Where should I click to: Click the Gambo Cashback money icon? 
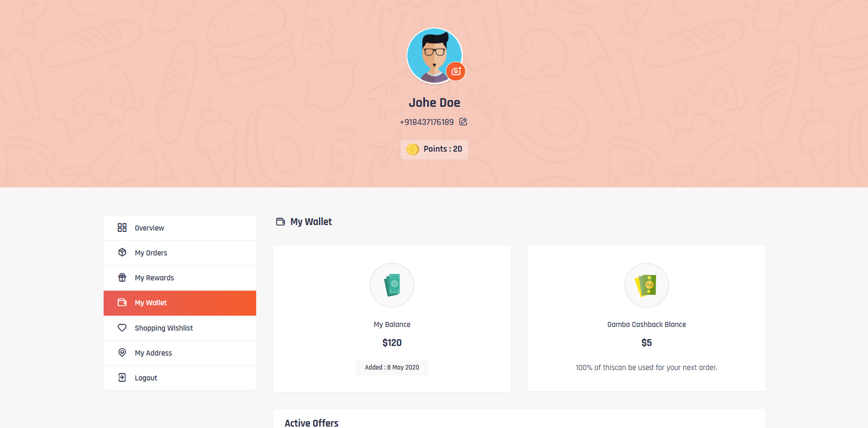point(646,285)
